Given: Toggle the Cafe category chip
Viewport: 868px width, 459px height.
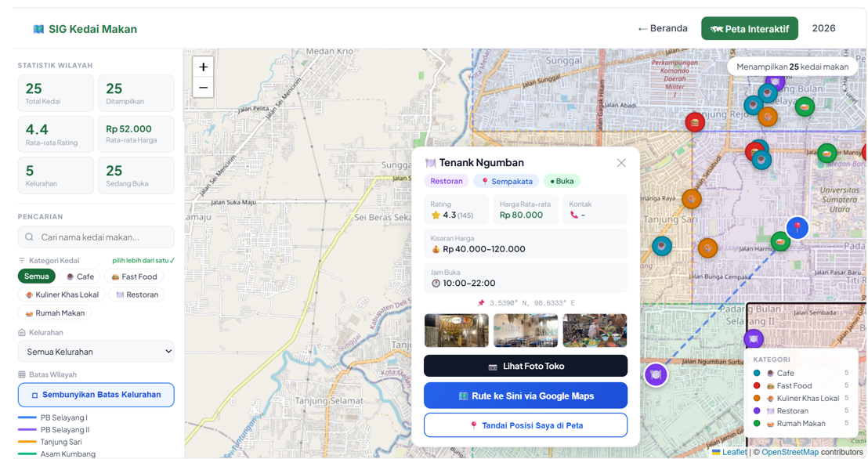Looking at the screenshot, I should [80, 276].
